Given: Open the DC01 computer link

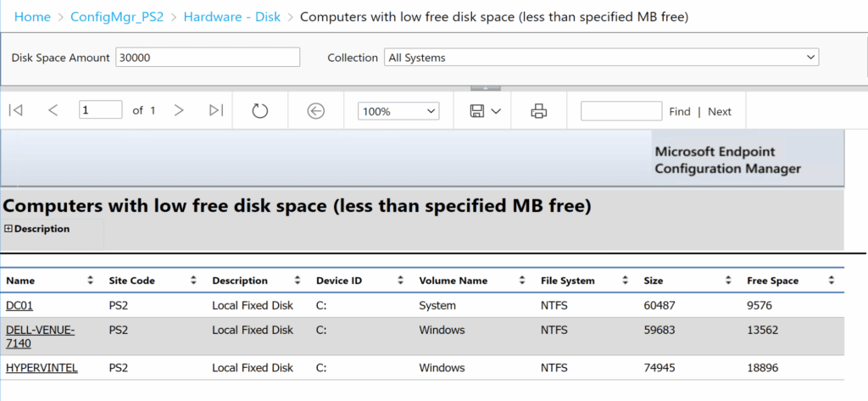Looking at the screenshot, I should (19, 305).
